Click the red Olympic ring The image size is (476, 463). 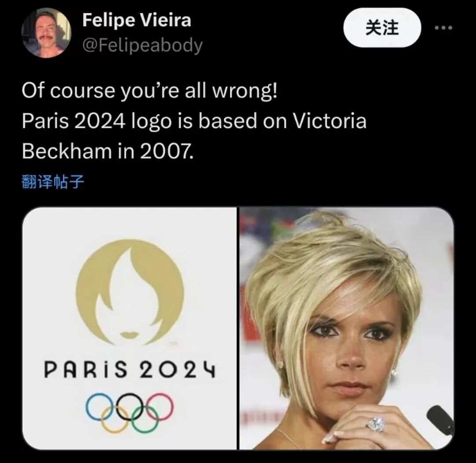160,407
